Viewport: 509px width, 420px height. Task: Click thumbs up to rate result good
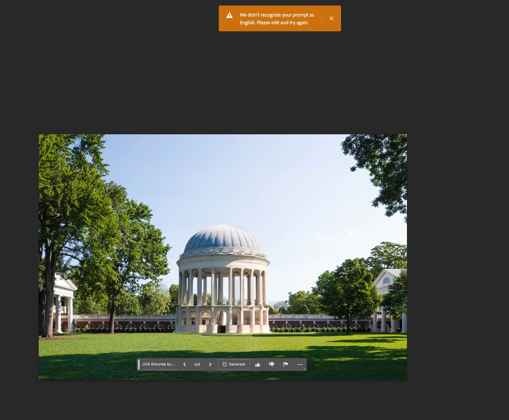click(258, 364)
